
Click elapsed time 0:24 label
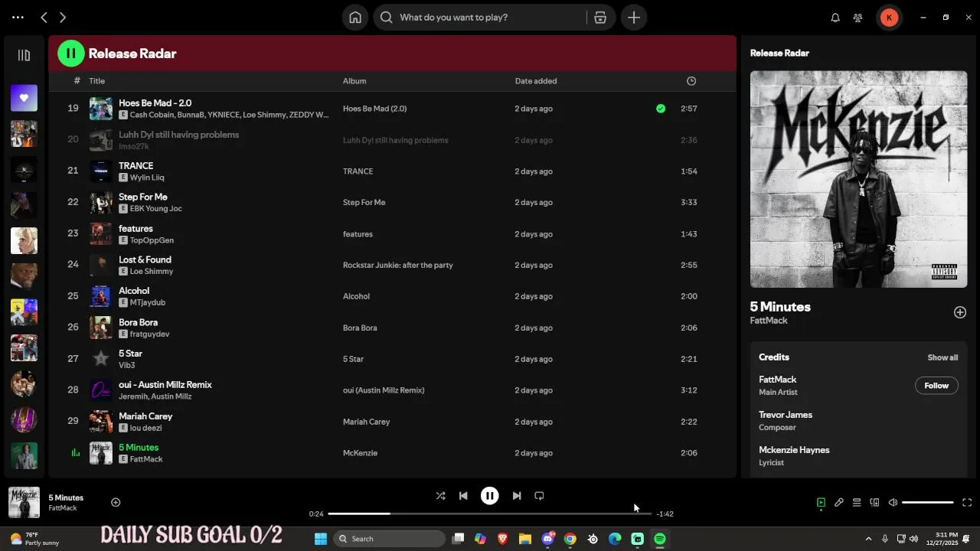316,514
